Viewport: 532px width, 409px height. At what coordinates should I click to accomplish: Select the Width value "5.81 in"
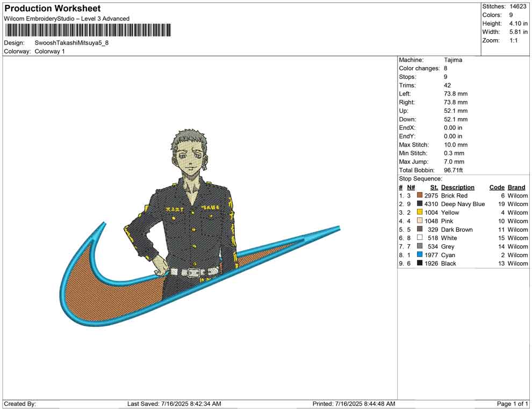518,32
